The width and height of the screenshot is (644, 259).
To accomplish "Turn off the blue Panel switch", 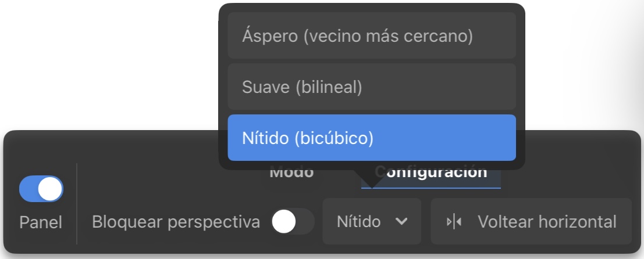I will (x=41, y=189).
